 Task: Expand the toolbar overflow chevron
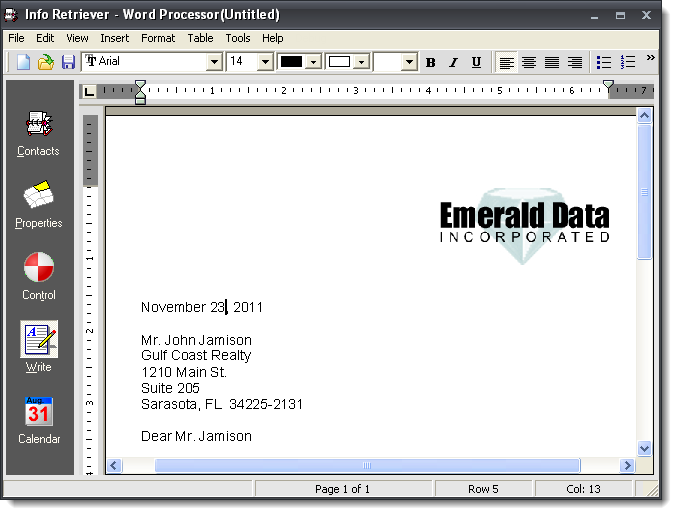[x=651, y=58]
